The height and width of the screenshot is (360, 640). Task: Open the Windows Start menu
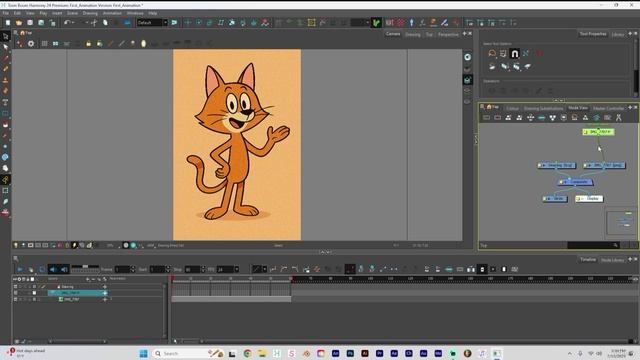click(143, 353)
